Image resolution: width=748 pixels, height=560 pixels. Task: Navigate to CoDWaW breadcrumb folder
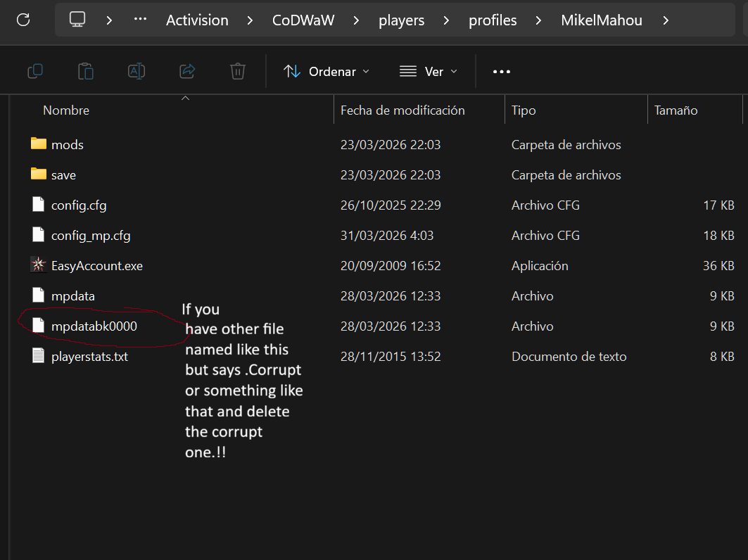pos(303,20)
